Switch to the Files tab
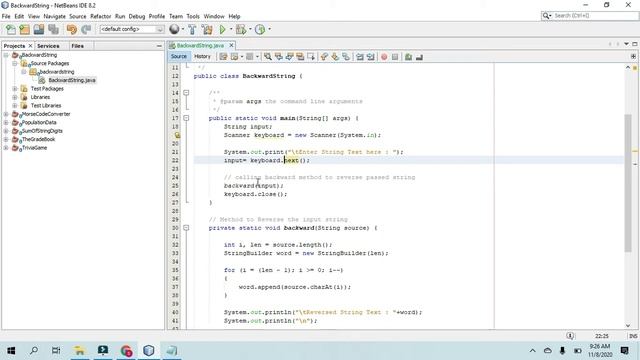This screenshot has width=640, height=360. 78,46
